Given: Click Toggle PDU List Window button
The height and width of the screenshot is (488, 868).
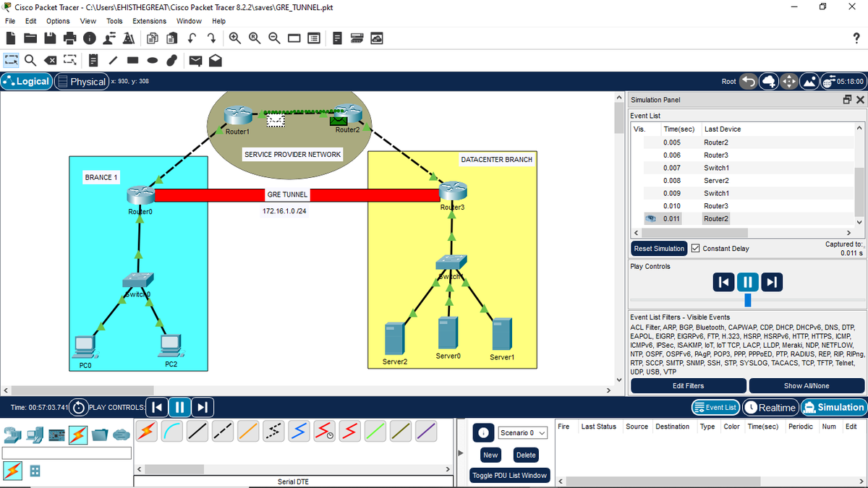Looking at the screenshot, I should click(x=509, y=475).
